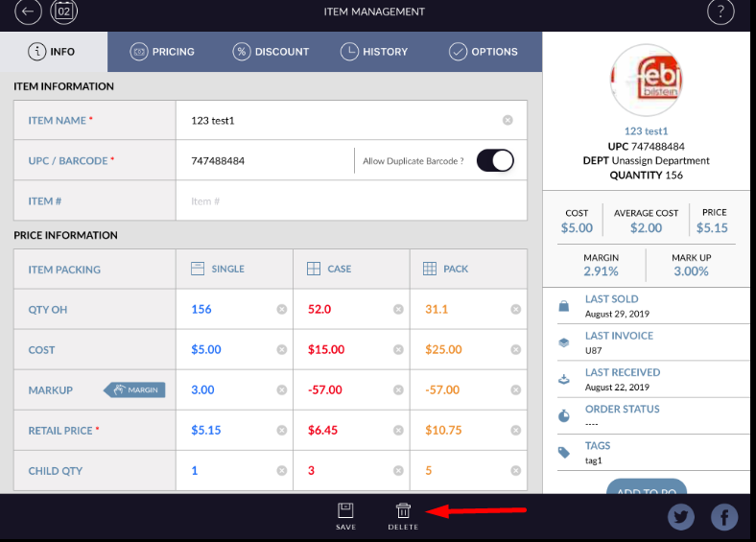Open the History tab

(374, 52)
